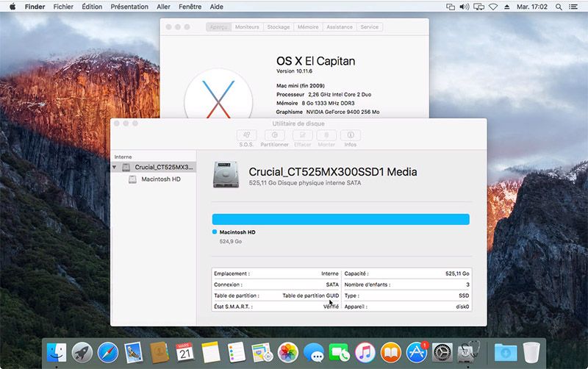
Task: Collapse the Crucial disk disclosure triangle
Action: tap(115, 168)
